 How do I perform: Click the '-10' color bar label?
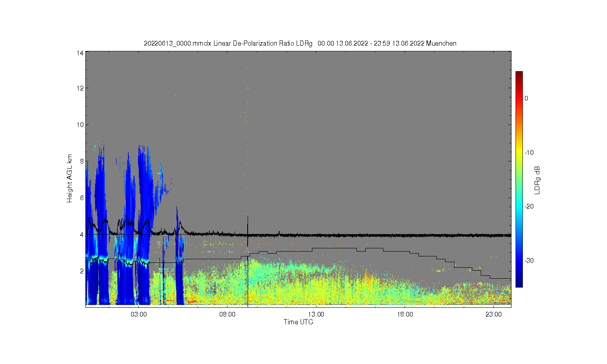[x=529, y=152]
